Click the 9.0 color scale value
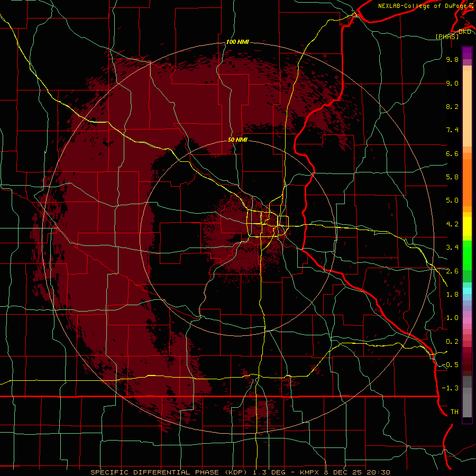This screenshot has height=476, width=476. pos(452,83)
